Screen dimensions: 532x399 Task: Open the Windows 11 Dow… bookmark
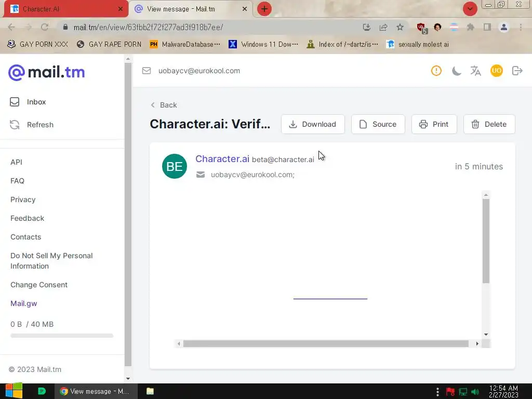click(263, 44)
